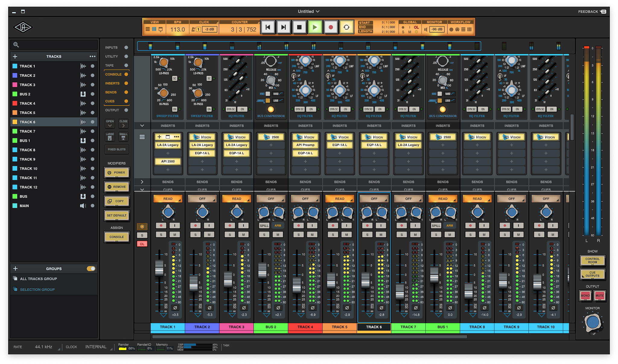Screen dimensions: 618x364
Task: Open the Untitled project title dropdown
Action: (x=308, y=11)
